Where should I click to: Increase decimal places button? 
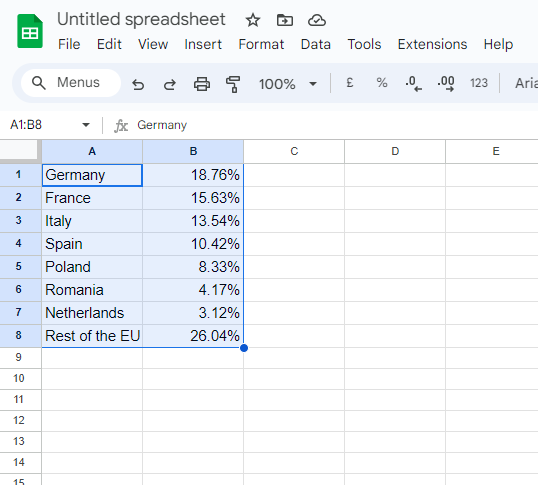(446, 83)
